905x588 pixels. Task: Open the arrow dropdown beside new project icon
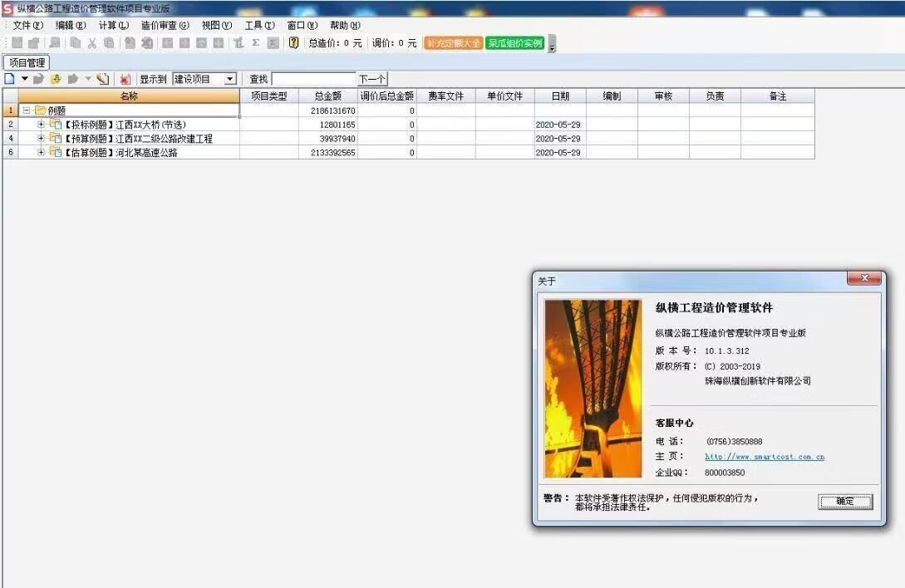(x=25, y=79)
